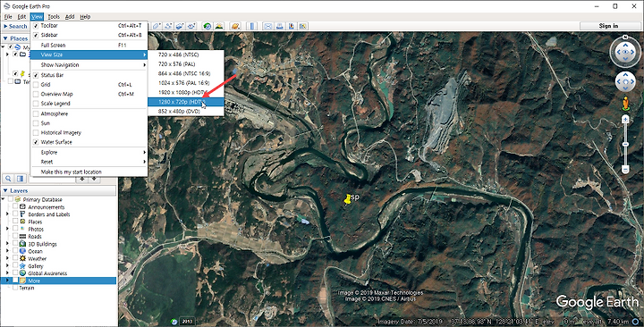
Task: Check the Terrain layer checkbox
Action: [15, 288]
